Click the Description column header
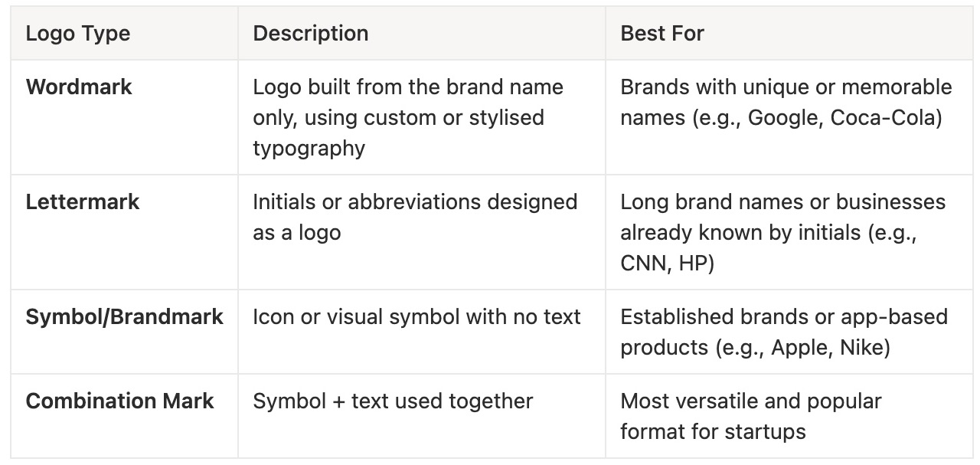980x465 pixels. click(311, 34)
